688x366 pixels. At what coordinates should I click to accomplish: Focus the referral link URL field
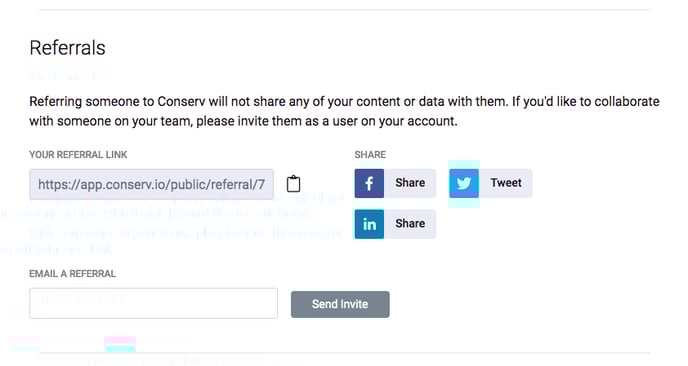click(151, 184)
